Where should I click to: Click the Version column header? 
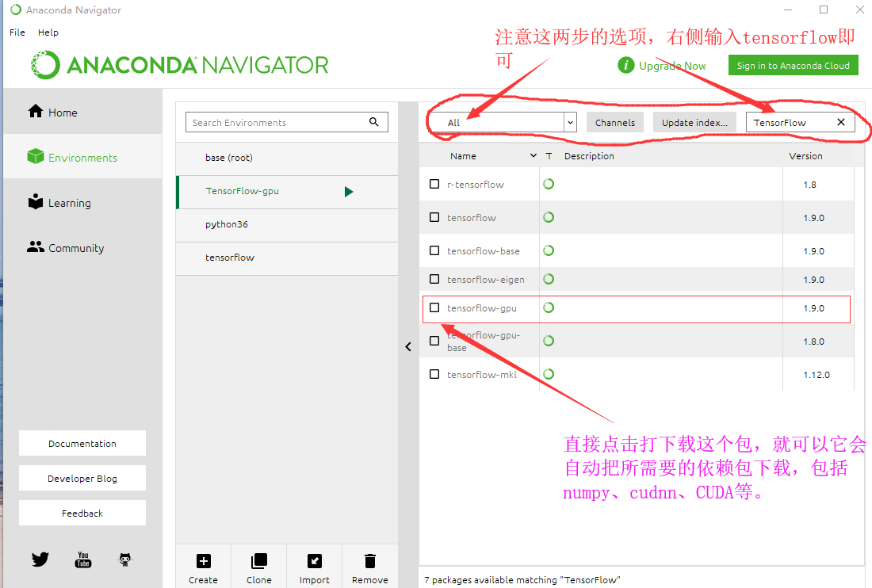805,155
